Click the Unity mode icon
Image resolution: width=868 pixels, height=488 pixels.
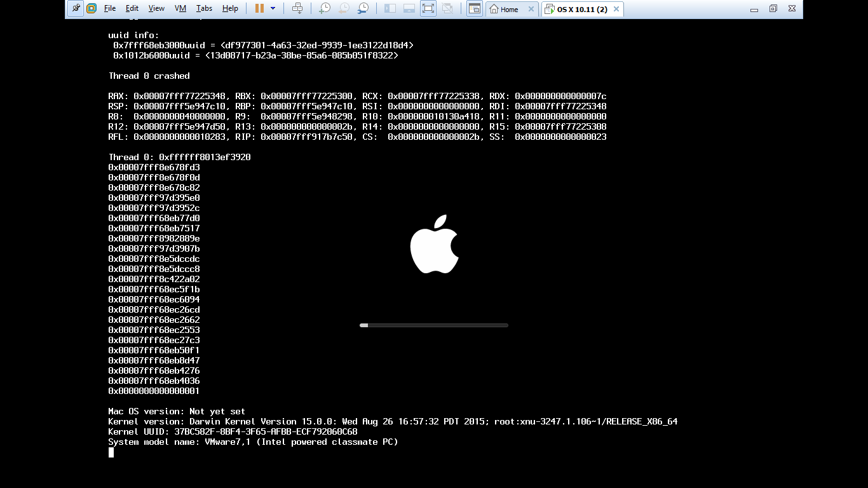point(447,8)
